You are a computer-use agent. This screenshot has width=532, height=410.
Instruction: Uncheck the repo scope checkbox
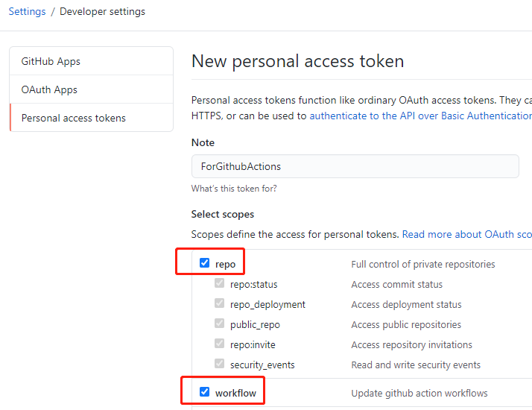[x=204, y=263]
